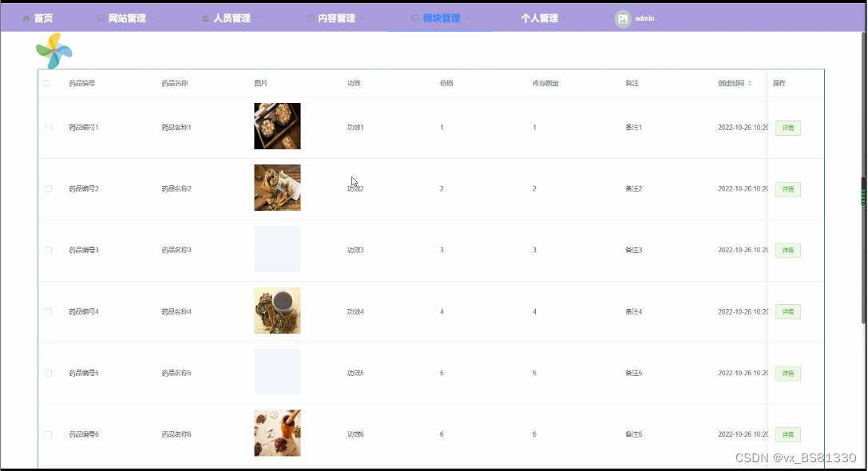Check the row for 药品编号6

(x=48, y=434)
